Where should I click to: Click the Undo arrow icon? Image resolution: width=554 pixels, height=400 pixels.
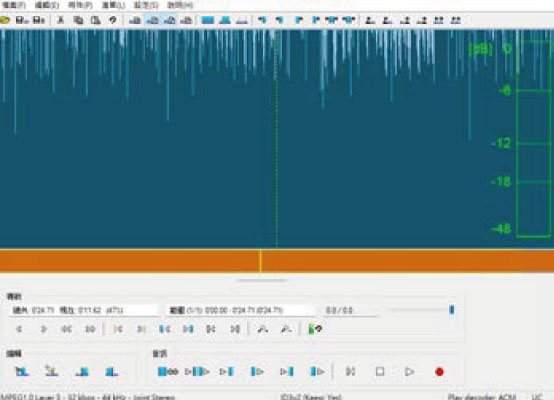[x=113, y=20]
